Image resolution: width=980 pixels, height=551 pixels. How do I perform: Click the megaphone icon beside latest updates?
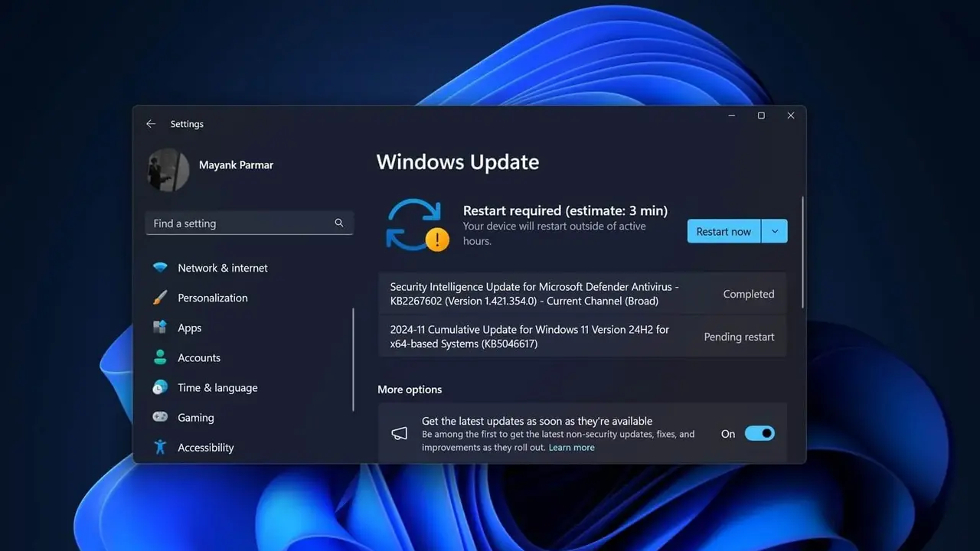point(400,434)
